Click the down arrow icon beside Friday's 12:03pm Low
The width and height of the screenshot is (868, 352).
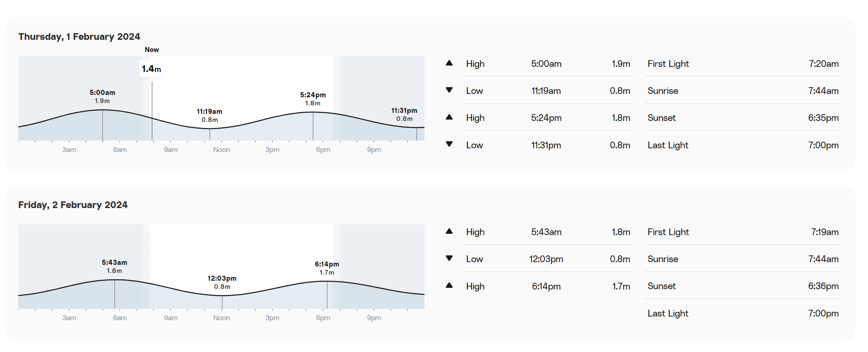click(449, 258)
